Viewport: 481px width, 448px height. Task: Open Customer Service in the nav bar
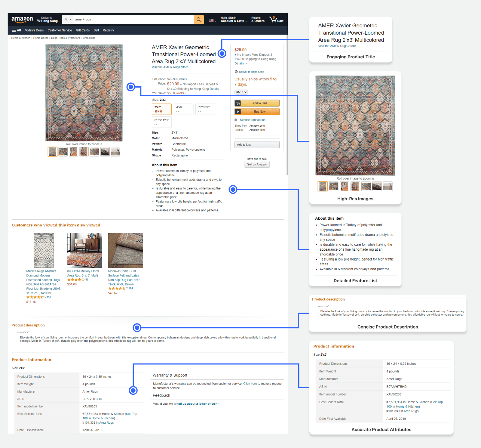60,30
